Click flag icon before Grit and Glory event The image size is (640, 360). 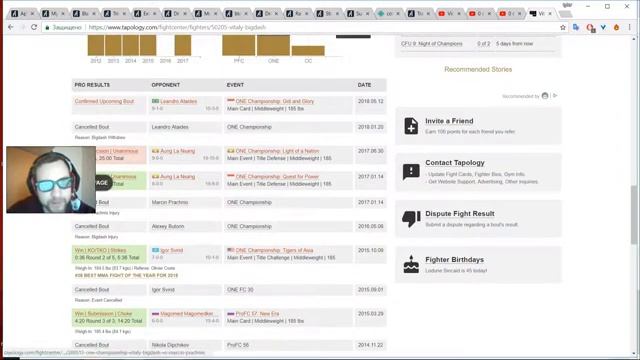(231, 101)
